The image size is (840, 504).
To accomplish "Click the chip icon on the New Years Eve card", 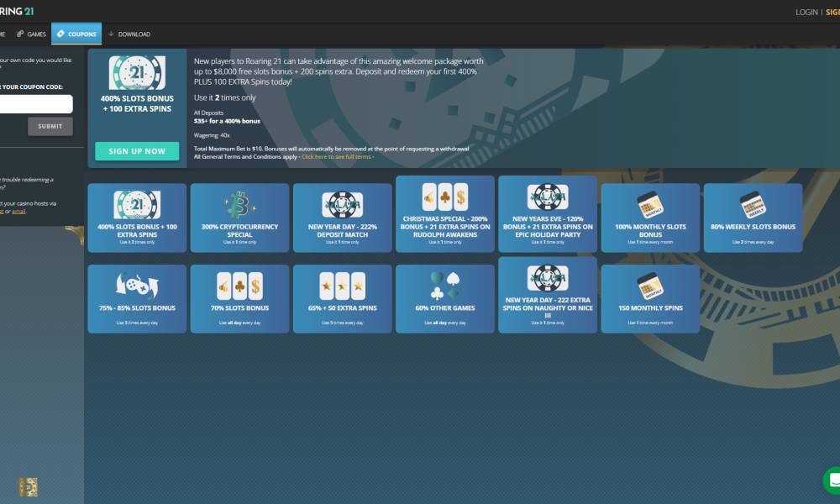I will tap(548, 197).
